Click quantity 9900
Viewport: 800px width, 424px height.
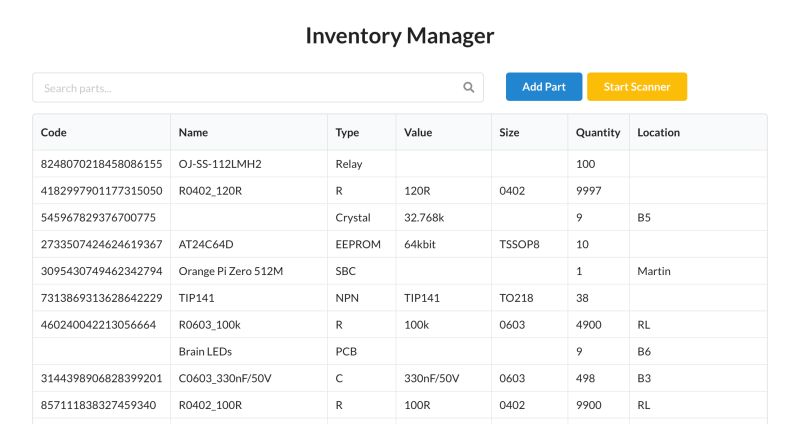pyautogui.click(x=588, y=405)
